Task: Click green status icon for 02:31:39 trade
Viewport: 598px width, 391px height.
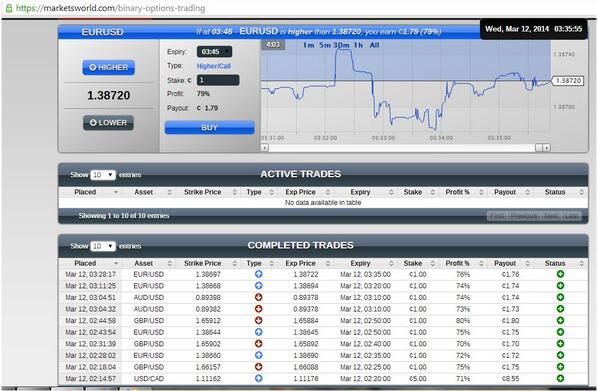Action: [560, 344]
